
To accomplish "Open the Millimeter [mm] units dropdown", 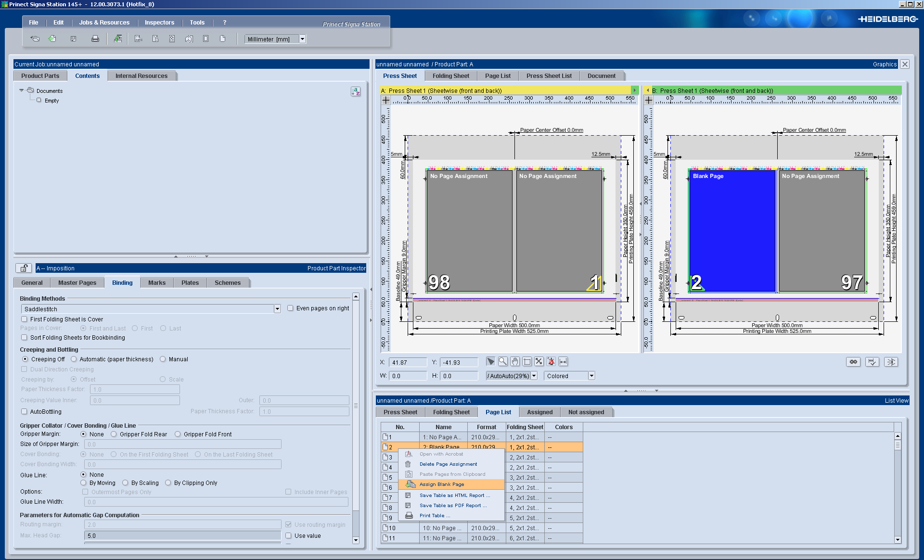I will pos(303,39).
